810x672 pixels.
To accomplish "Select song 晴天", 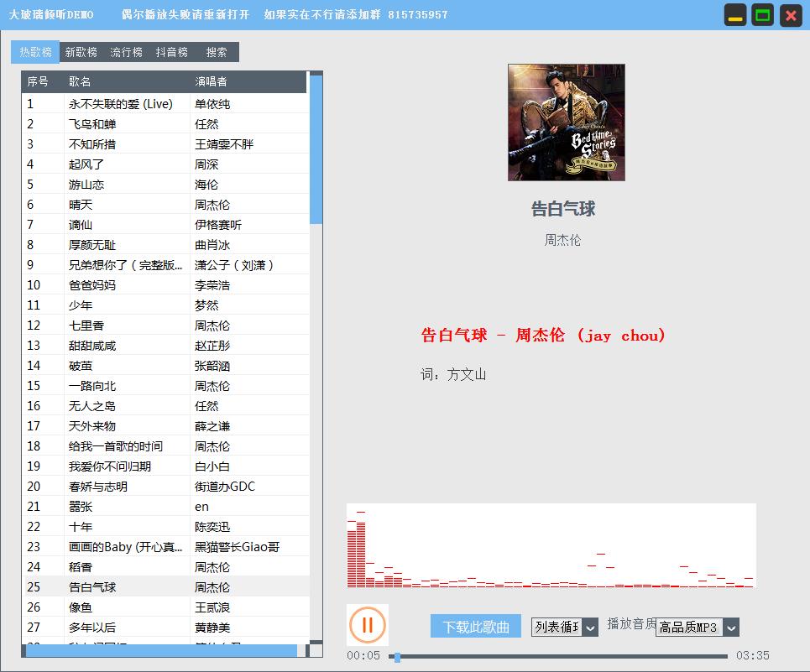I will click(x=80, y=205).
